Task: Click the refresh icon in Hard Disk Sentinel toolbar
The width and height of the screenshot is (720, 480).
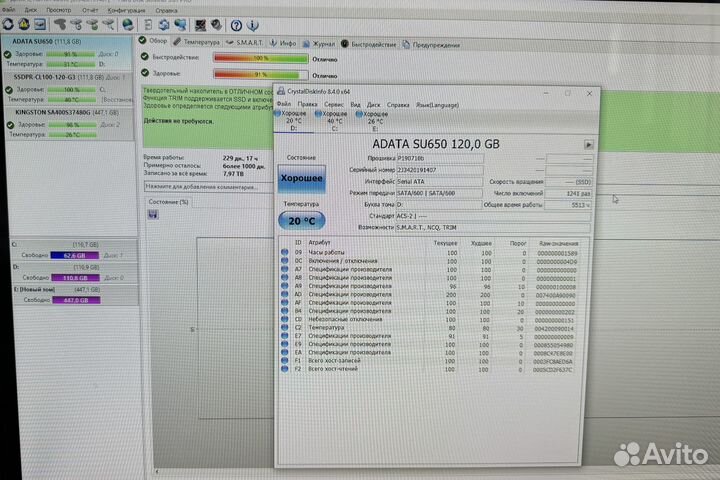Action: [x=8, y=24]
